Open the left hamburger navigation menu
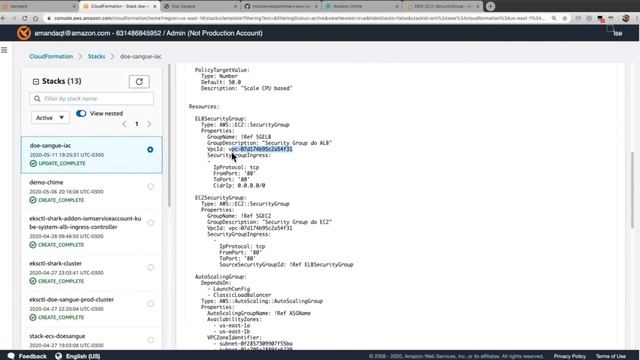Screen dimensions: 640x360 pyautogui.click(x=4, y=50)
